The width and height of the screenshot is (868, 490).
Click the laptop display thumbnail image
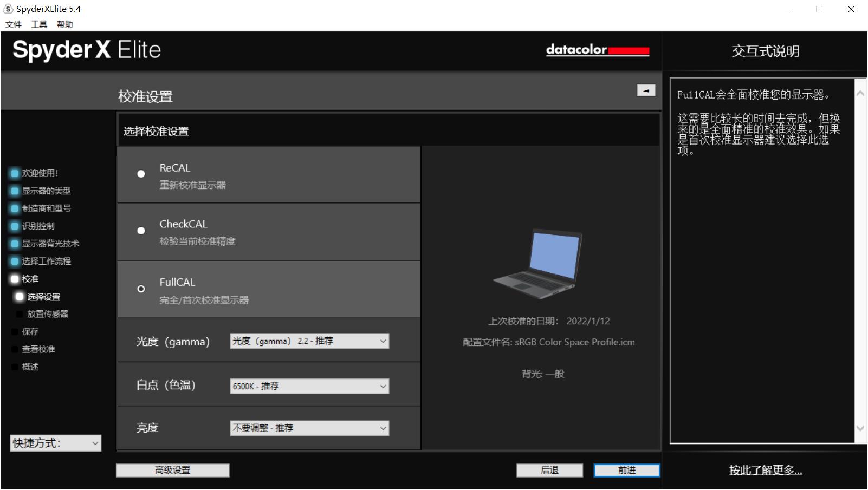click(x=538, y=264)
